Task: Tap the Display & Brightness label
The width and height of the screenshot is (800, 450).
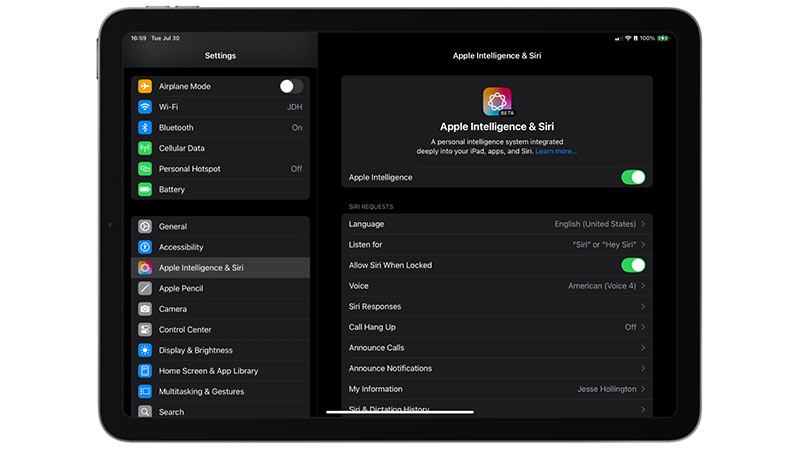Action: click(195, 351)
